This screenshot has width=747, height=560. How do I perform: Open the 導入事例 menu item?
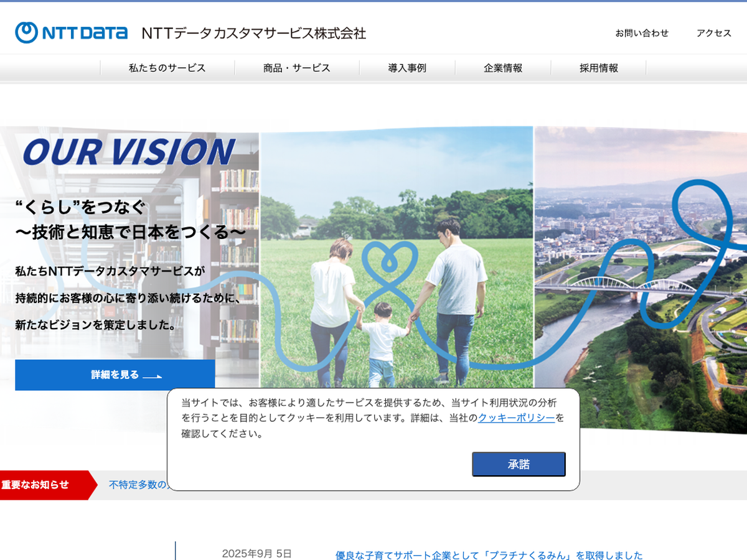click(x=407, y=68)
